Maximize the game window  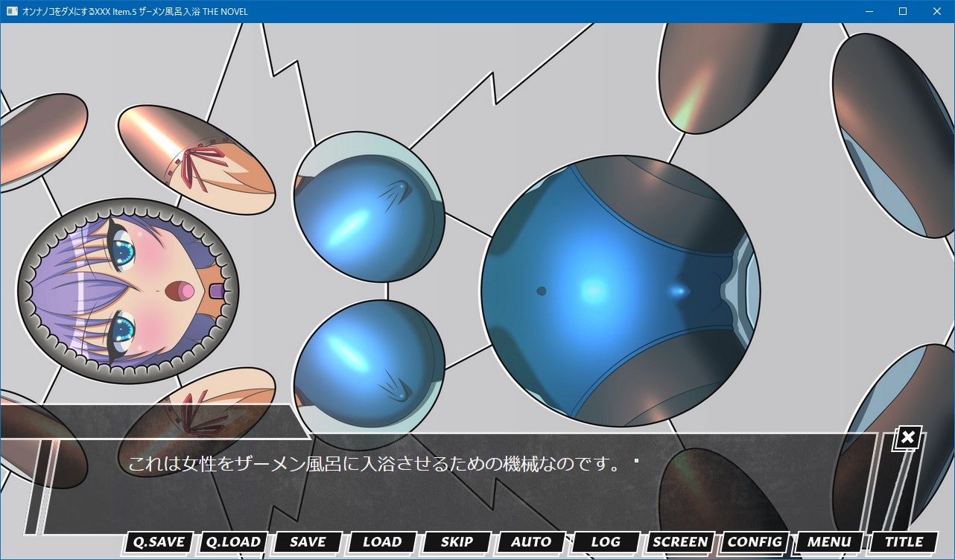[903, 11]
